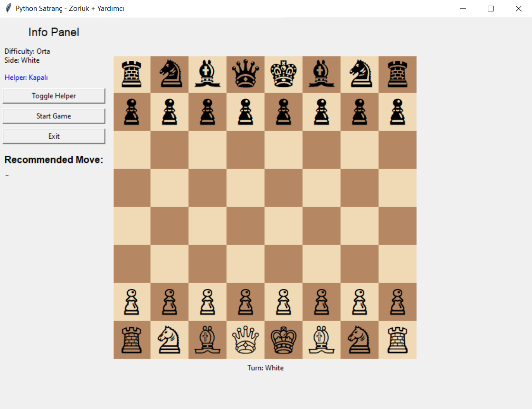Select the white knight on g1
The image size is (532, 409).
point(360,340)
